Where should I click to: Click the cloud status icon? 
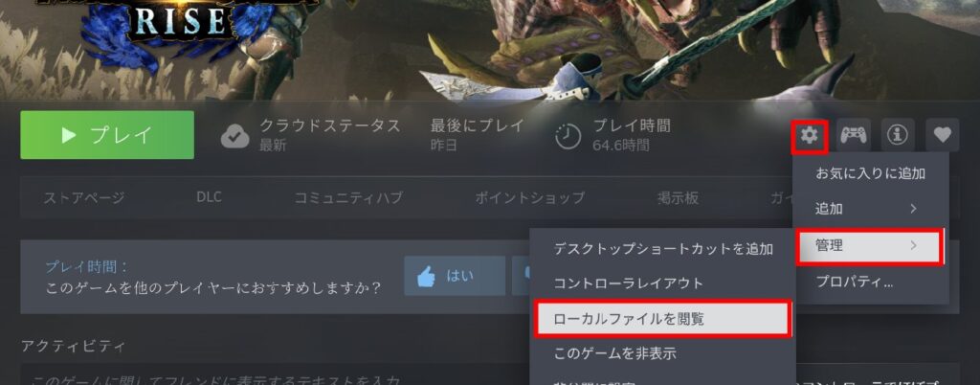pos(235,136)
